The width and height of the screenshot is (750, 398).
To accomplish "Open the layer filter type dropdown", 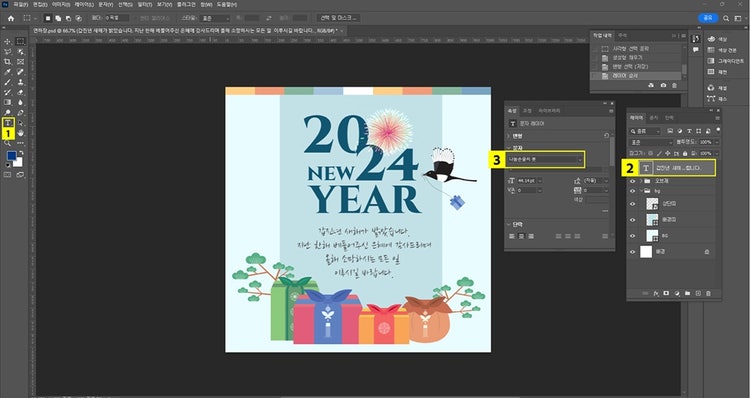I will [645, 131].
